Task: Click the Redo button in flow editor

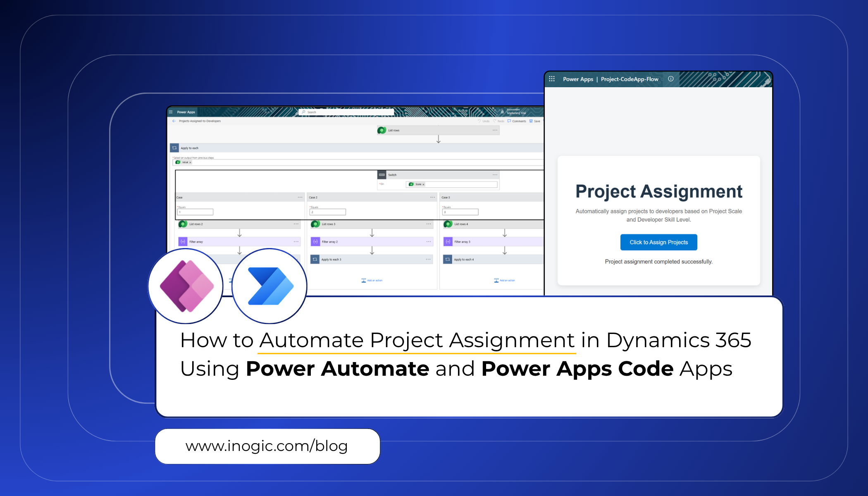Action: pyautogui.click(x=499, y=121)
